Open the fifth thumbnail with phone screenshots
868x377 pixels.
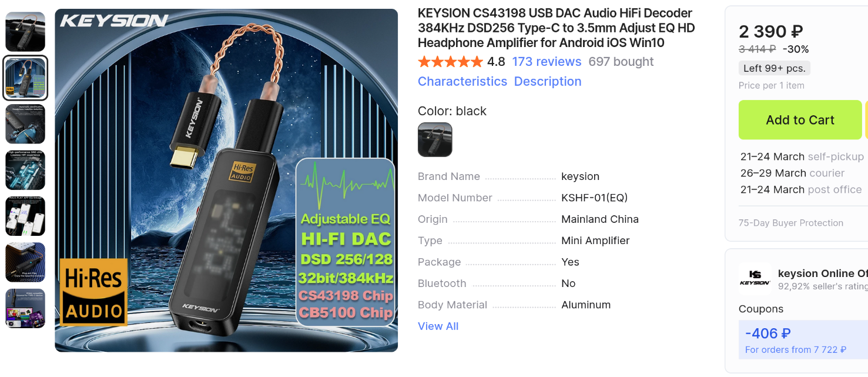coord(25,216)
